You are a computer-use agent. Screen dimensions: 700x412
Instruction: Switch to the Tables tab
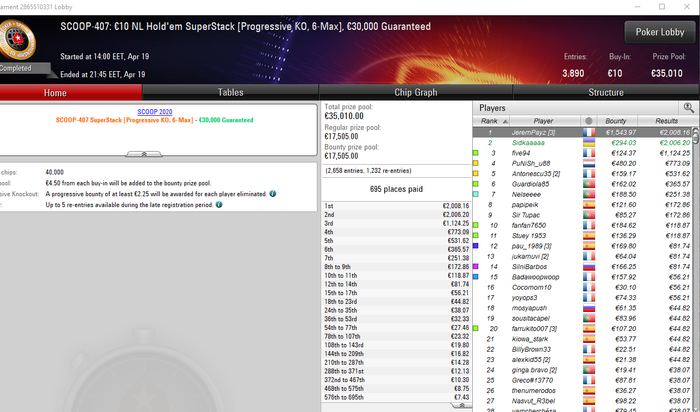point(230,92)
